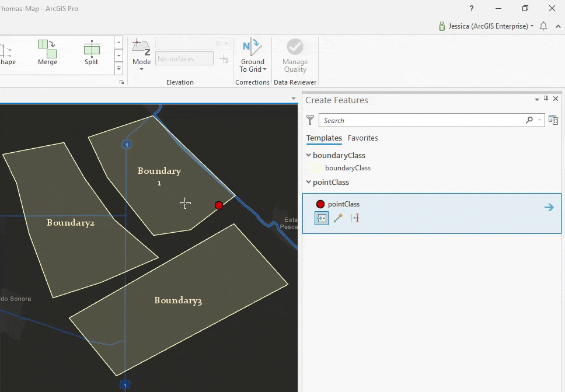The image size is (565, 392).
Task: Expand the tools gallery list
Action: [x=119, y=68]
